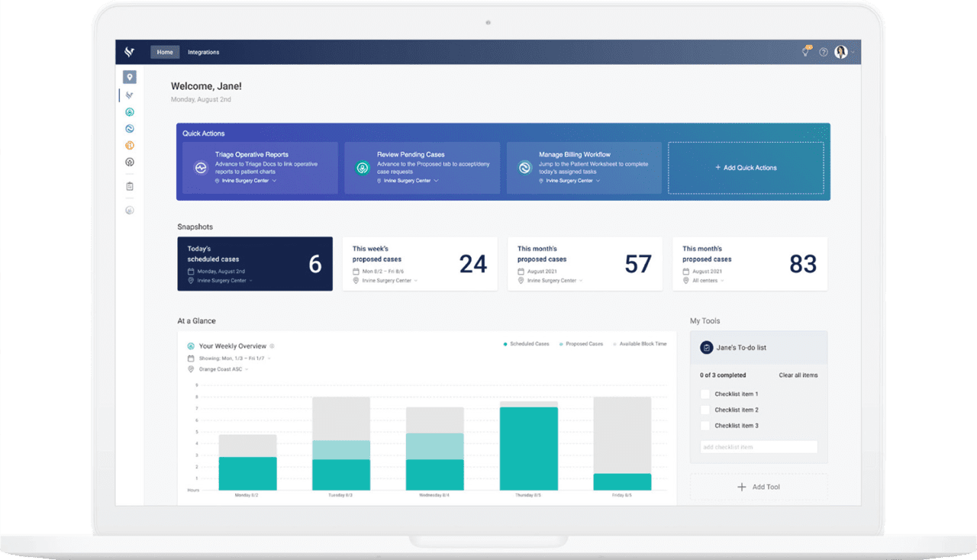This screenshot has height=560, width=977.
Task: Click the add checklist item input field
Action: coord(758,446)
